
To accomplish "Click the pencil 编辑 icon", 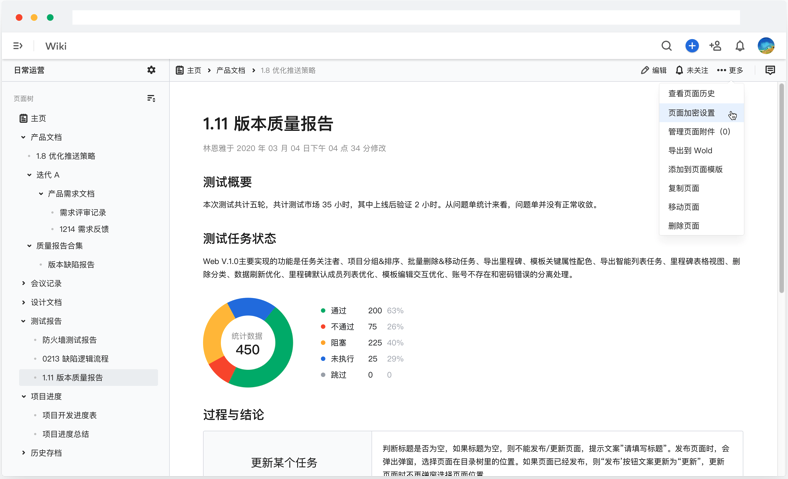I will 645,70.
